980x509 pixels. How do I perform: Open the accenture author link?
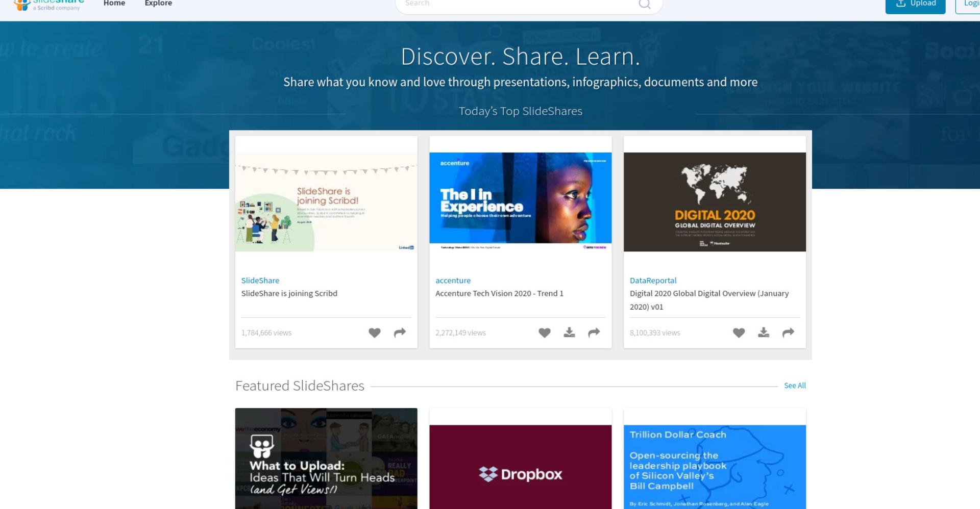(x=453, y=281)
